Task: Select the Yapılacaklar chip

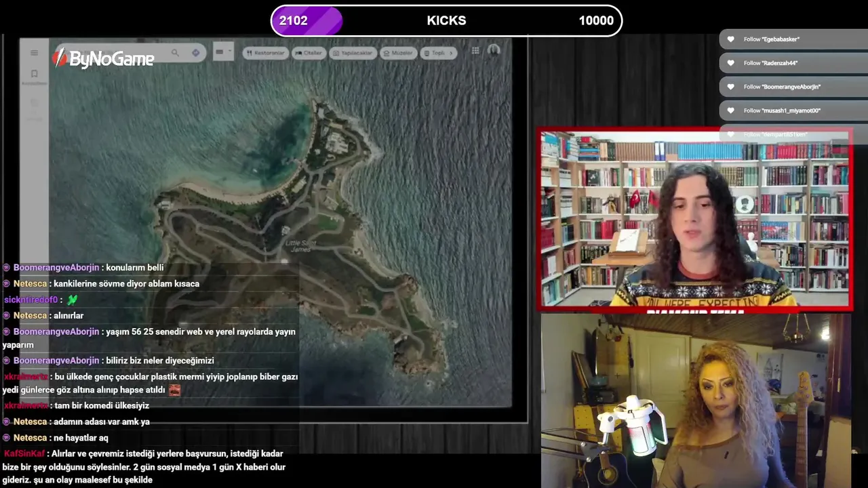Action: click(352, 53)
